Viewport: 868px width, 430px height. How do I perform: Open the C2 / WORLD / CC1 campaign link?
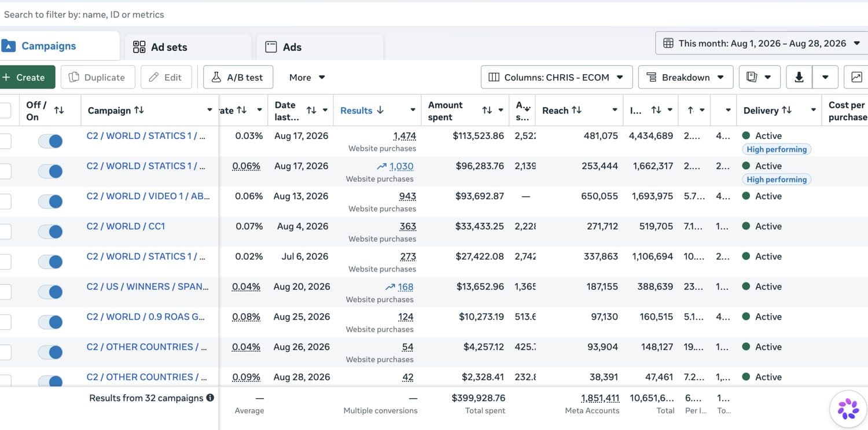point(126,226)
